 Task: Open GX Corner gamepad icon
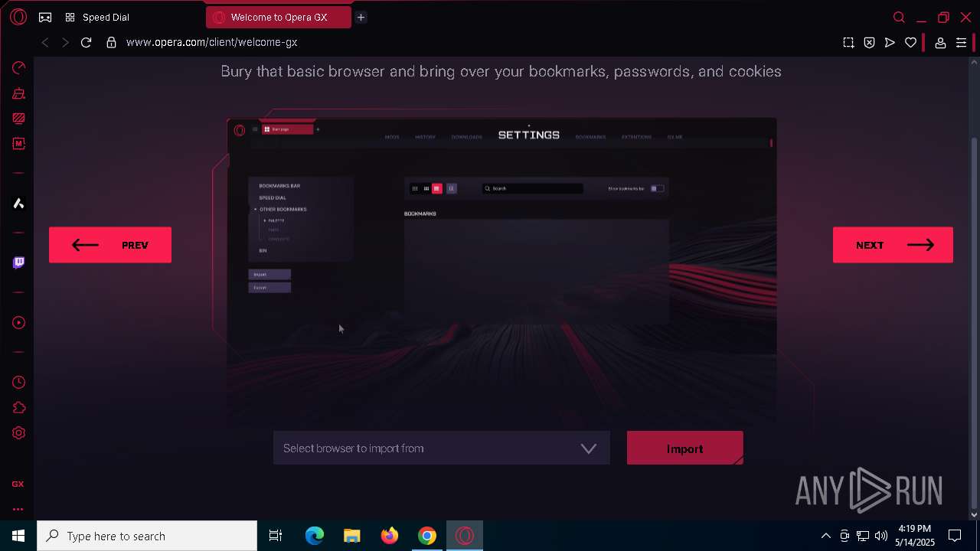click(45, 18)
